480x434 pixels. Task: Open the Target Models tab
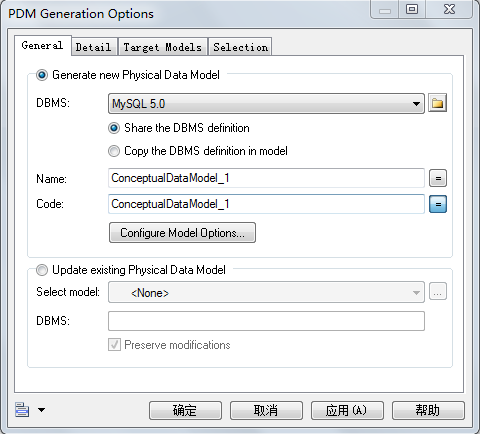pyautogui.click(x=163, y=47)
